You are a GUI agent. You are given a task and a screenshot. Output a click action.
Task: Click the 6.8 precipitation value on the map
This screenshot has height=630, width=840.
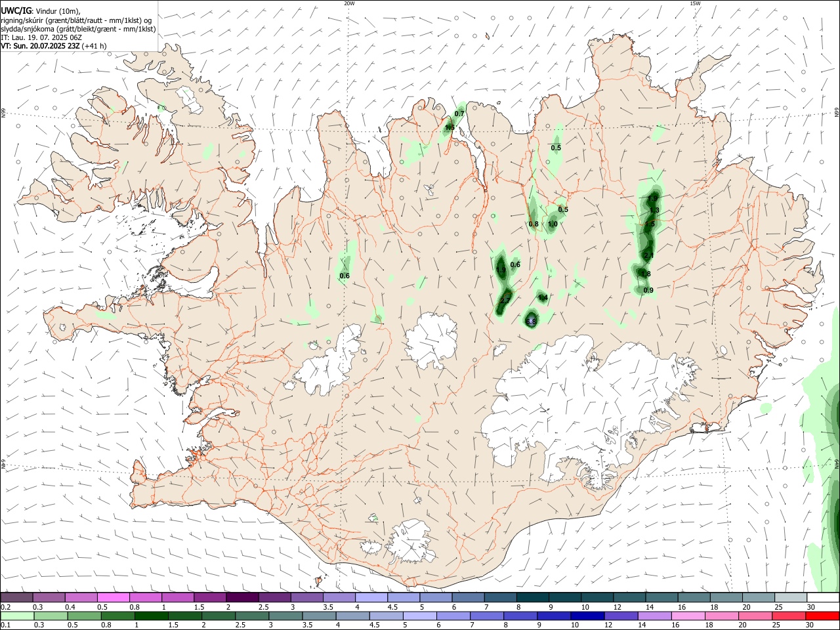[x=532, y=322]
